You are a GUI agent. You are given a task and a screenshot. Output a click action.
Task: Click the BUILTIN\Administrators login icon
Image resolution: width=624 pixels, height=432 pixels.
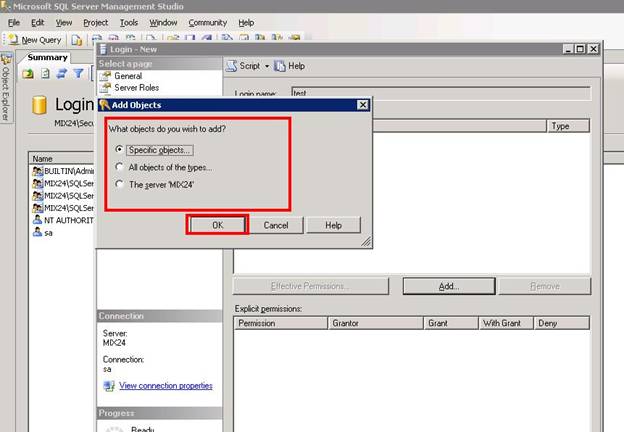[37, 172]
